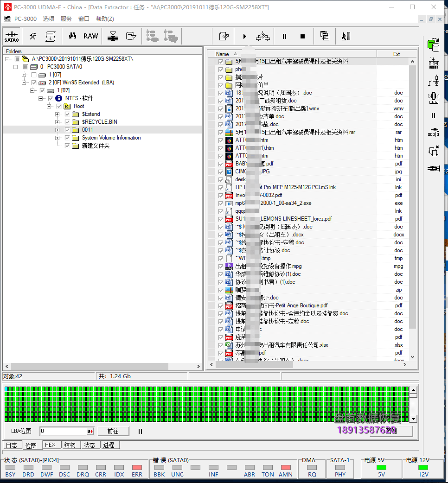Click the copy chip icon in right sidebar
The width and height of the screenshot is (448, 483).
[x=434, y=151]
